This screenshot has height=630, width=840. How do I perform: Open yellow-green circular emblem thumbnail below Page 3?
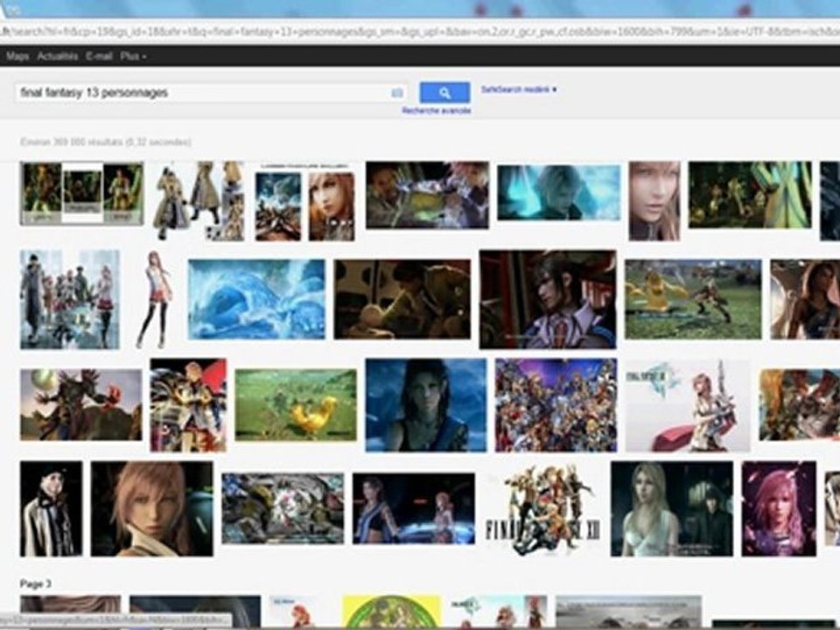(391, 612)
